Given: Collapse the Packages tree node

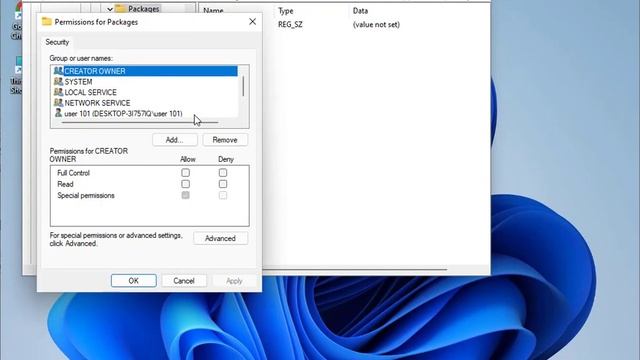Looking at the screenshot, I should coord(110,9).
